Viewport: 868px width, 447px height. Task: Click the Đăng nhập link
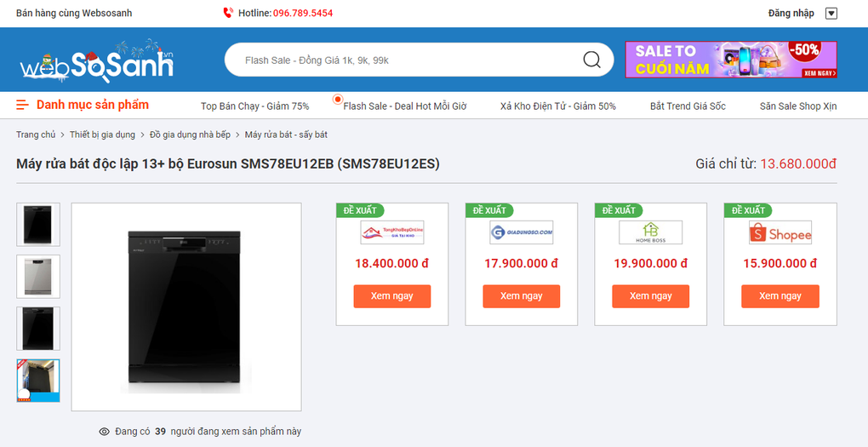[x=791, y=14]
